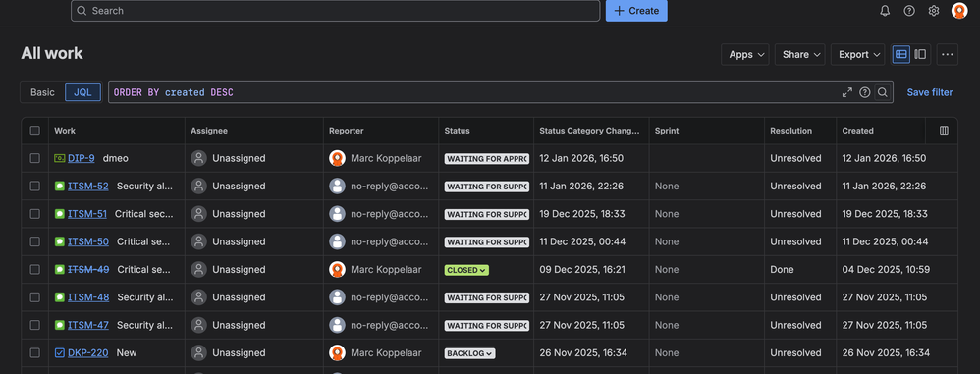
Task: Open WAITING FOR SUPPORT status of ITSM-52
Action: tap(487, 187)
